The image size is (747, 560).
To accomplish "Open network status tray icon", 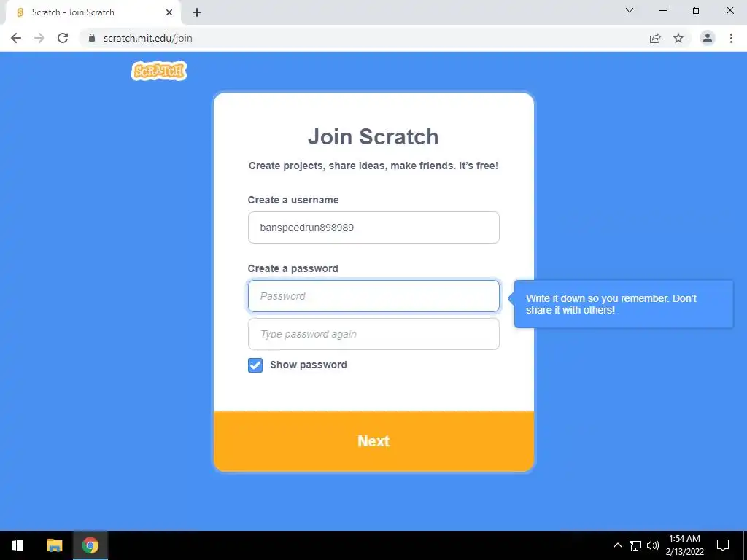I will [635, 545].
